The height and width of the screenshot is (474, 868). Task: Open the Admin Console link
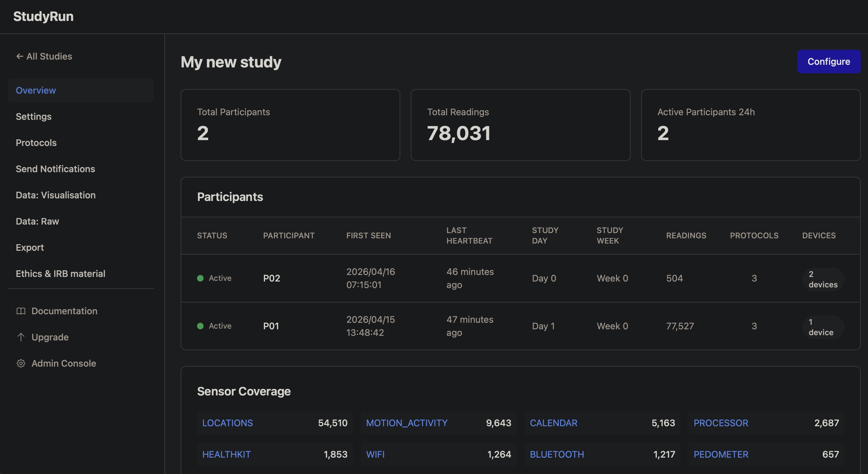point(64,363)
